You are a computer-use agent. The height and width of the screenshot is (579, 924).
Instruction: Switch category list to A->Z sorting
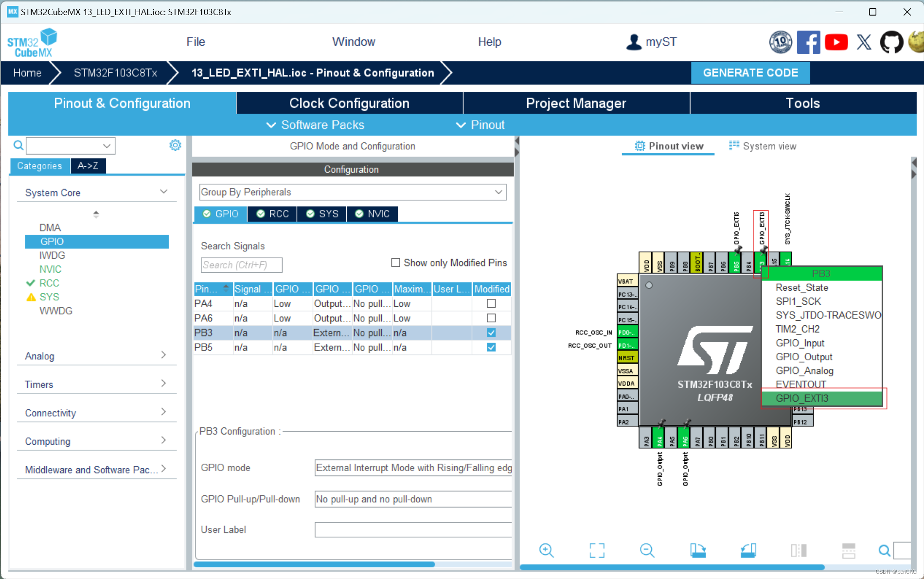coord(88,166)
